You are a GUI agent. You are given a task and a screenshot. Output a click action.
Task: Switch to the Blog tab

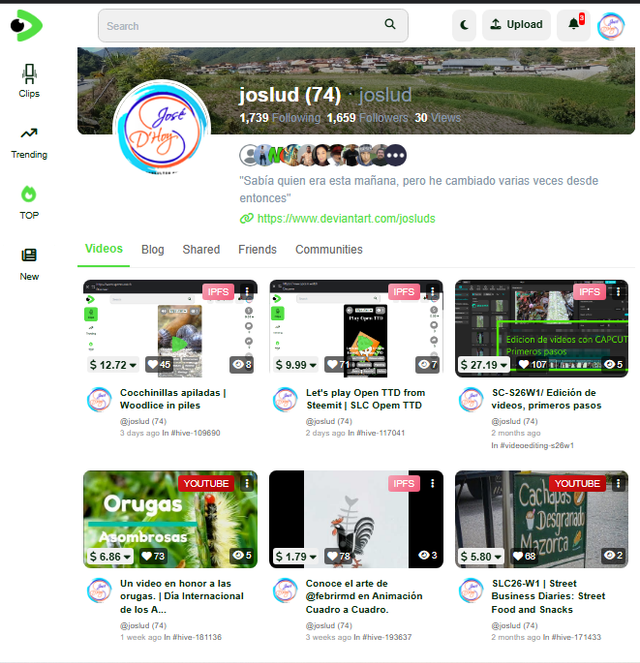tap(153, 249)
